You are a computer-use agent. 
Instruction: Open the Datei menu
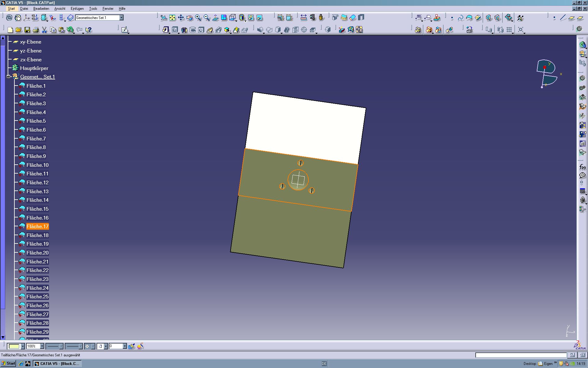[24, 9]
